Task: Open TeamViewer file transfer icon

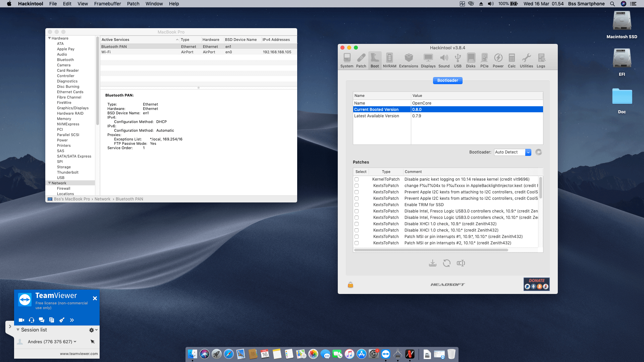Action: tap(52, 320)
